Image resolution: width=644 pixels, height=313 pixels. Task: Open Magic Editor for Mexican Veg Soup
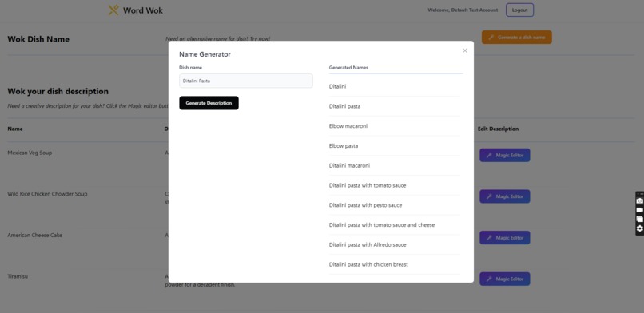pos(505,155)
